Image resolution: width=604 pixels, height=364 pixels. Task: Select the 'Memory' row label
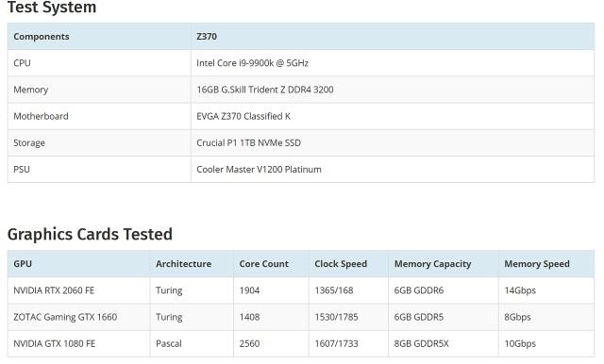click(x=31, y=90)
